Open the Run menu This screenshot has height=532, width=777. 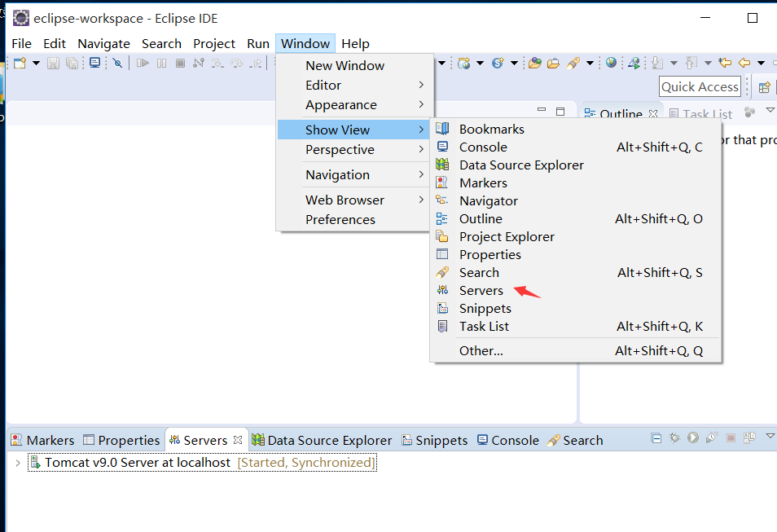(258, 44)
